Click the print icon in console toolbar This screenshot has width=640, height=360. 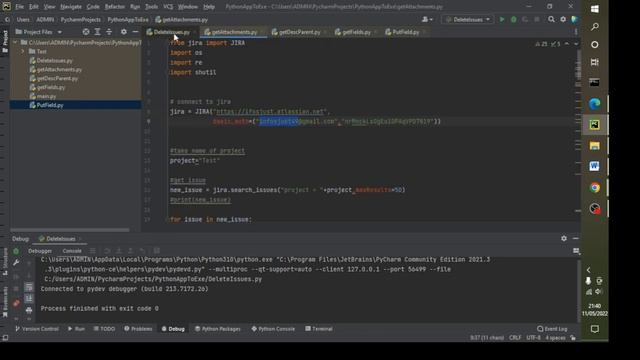(29, 310)
